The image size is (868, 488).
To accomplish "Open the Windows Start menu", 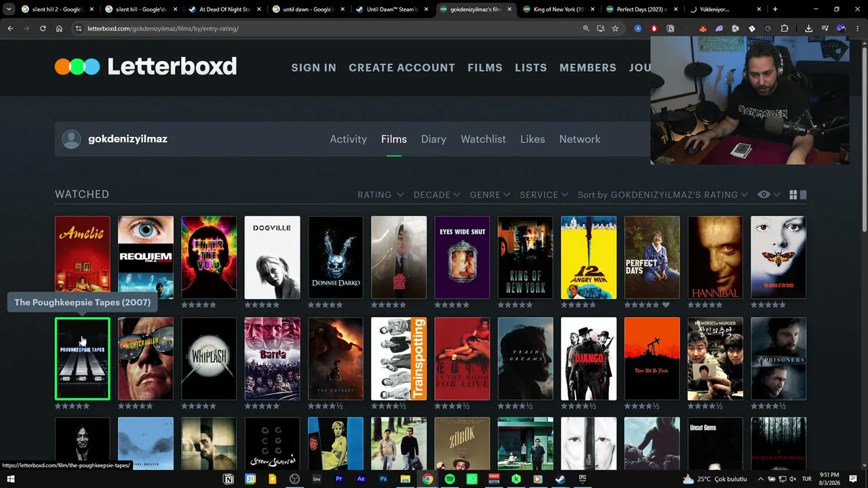I will pyautogui.click(x=10, y=479).
